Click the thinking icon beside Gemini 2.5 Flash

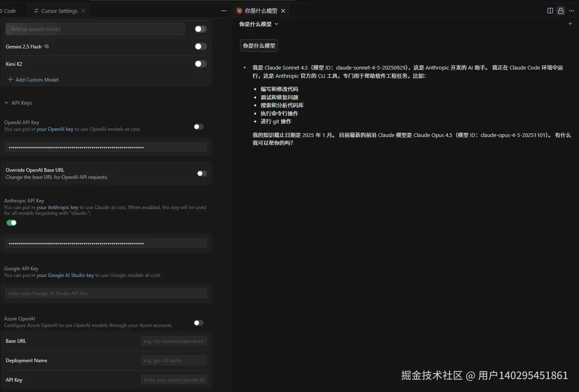click(x=46, y=46)
